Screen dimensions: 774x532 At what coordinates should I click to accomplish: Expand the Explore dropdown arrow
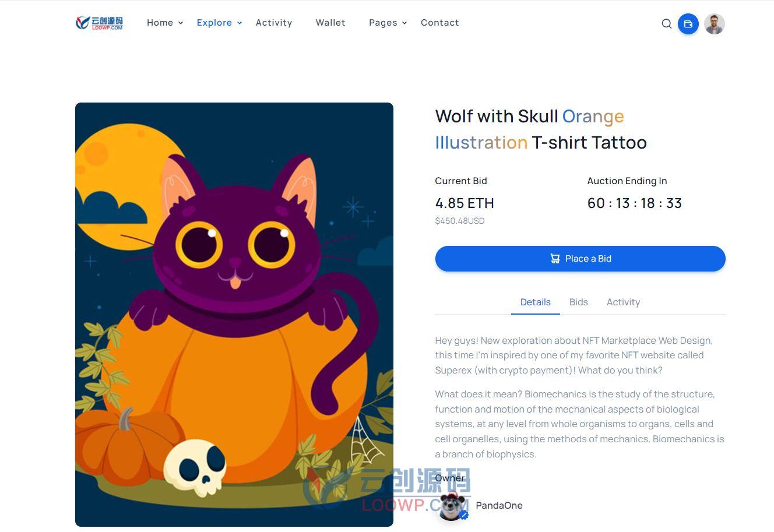[x=240, y=23]
